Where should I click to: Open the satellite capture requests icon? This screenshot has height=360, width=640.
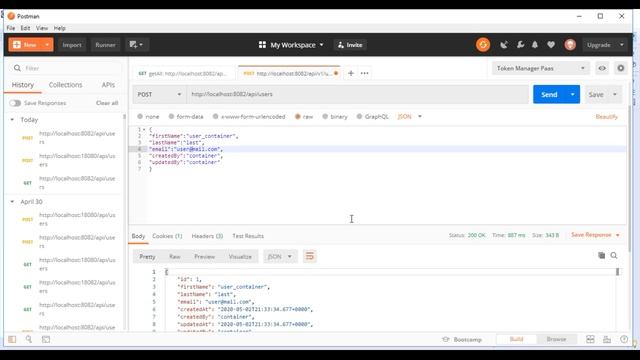click(x=504, y=45)
